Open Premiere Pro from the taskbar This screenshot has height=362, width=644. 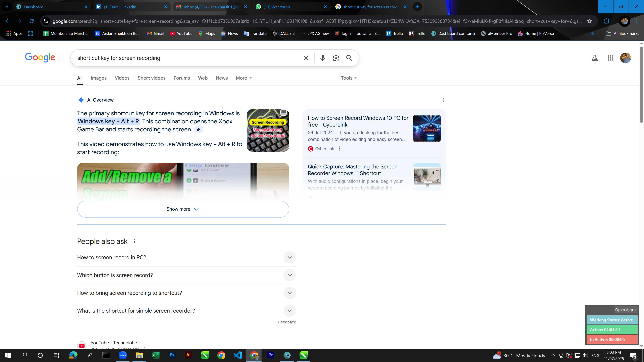click(x=271, y=355)
